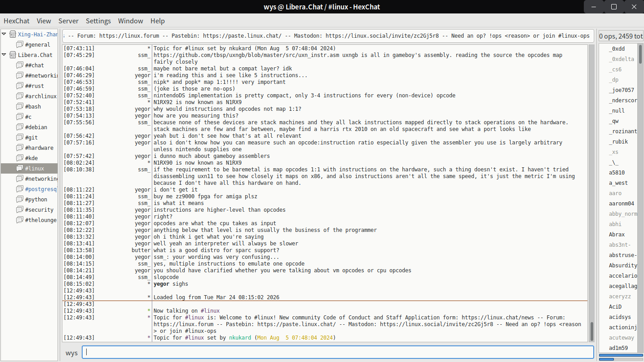Click the chat log vertical scrollbar thumb
644x362 pixels.
591,331
